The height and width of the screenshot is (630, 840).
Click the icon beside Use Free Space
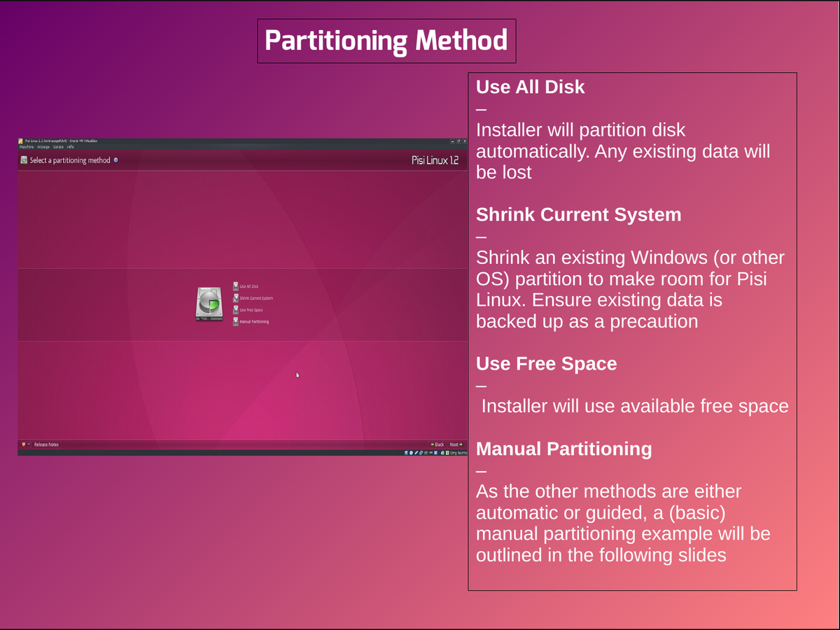coord(236,309)
